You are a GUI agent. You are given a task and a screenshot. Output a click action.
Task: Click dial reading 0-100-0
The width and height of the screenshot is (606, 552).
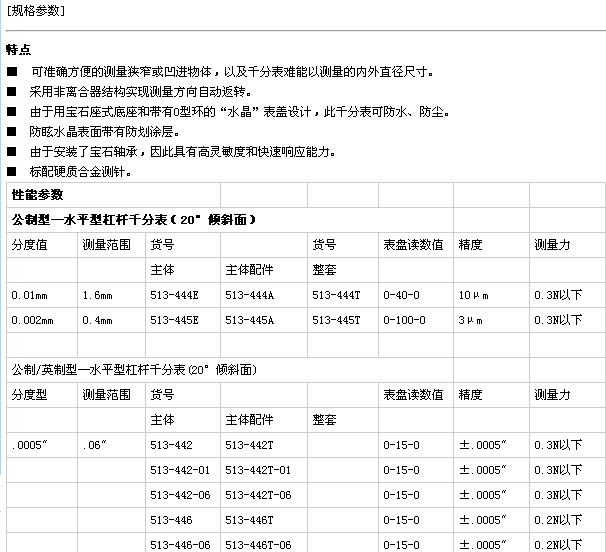coord(404,320)
